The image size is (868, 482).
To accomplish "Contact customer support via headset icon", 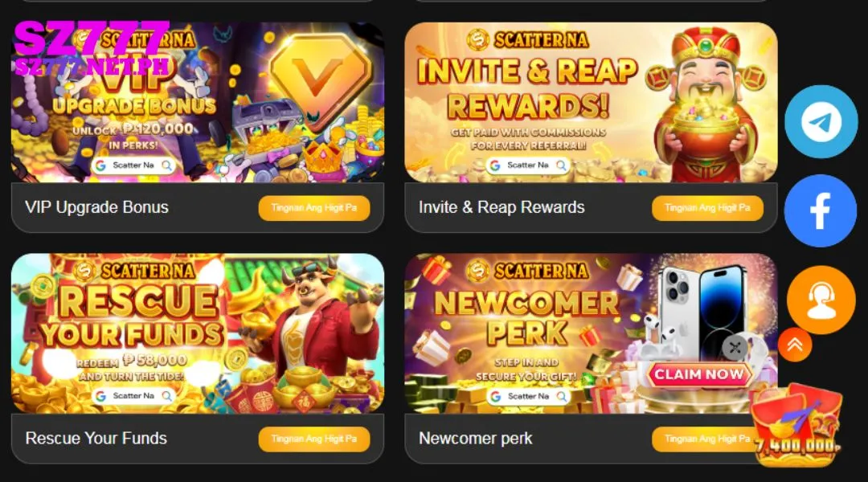I will coord(821,300).
